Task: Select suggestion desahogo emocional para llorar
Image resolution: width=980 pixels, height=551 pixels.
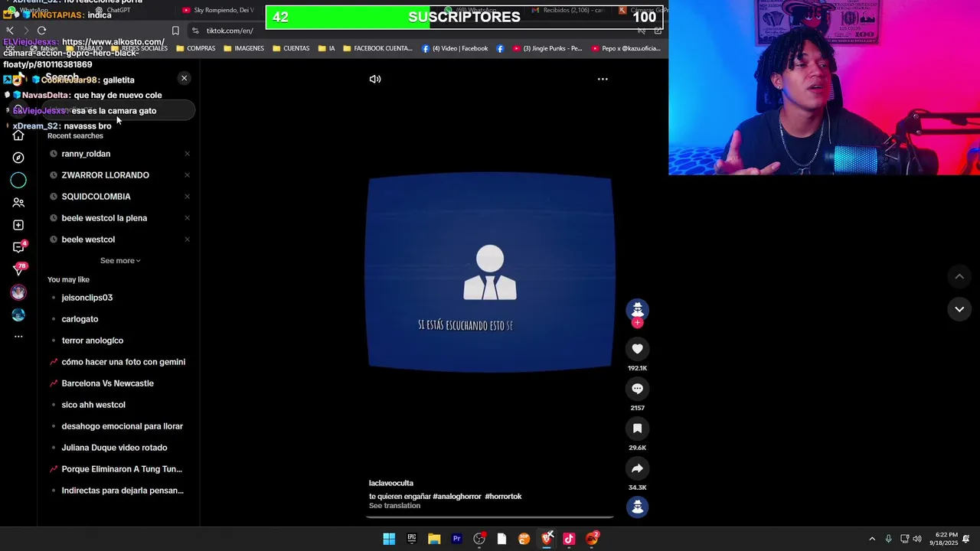Action: 122,426
